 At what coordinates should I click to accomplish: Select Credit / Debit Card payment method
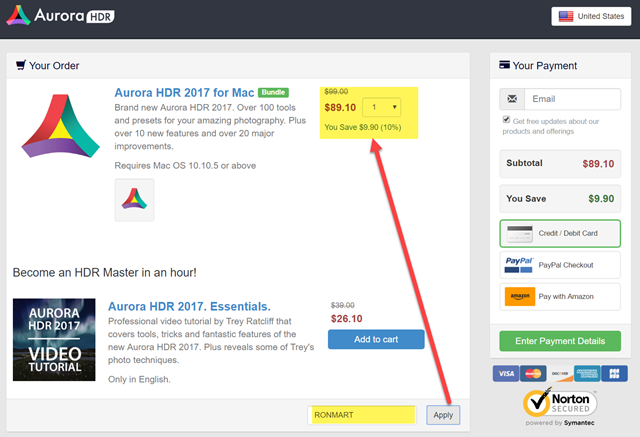(560, 233)
